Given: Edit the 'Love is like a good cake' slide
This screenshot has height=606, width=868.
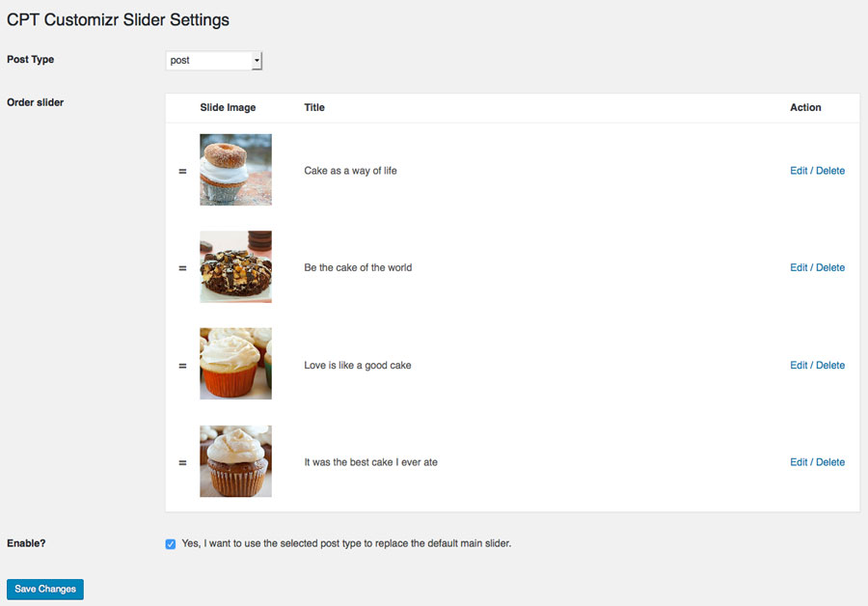Looking at the screenshot, I should [x=799, y=365].
